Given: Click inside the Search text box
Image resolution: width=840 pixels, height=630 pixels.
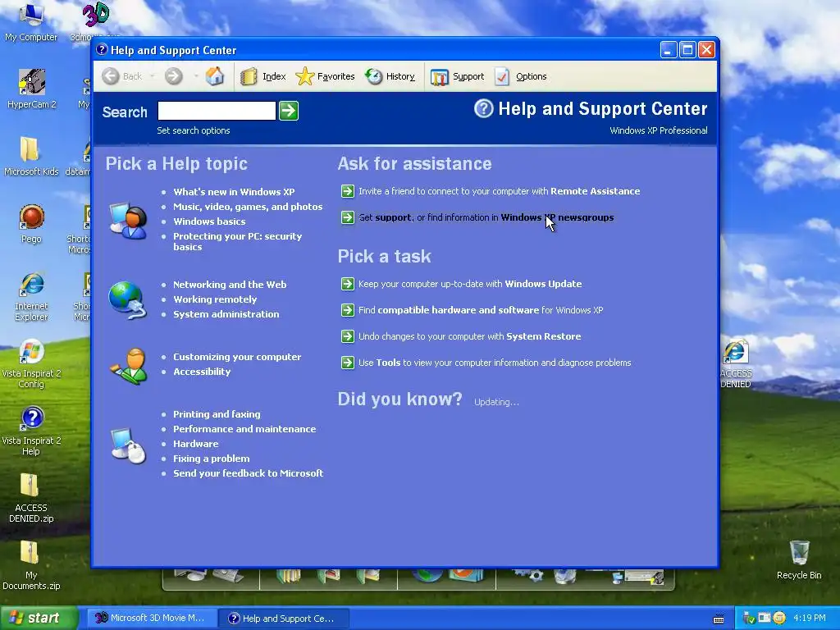Looking at the screenshot, I should coord(217,111).
